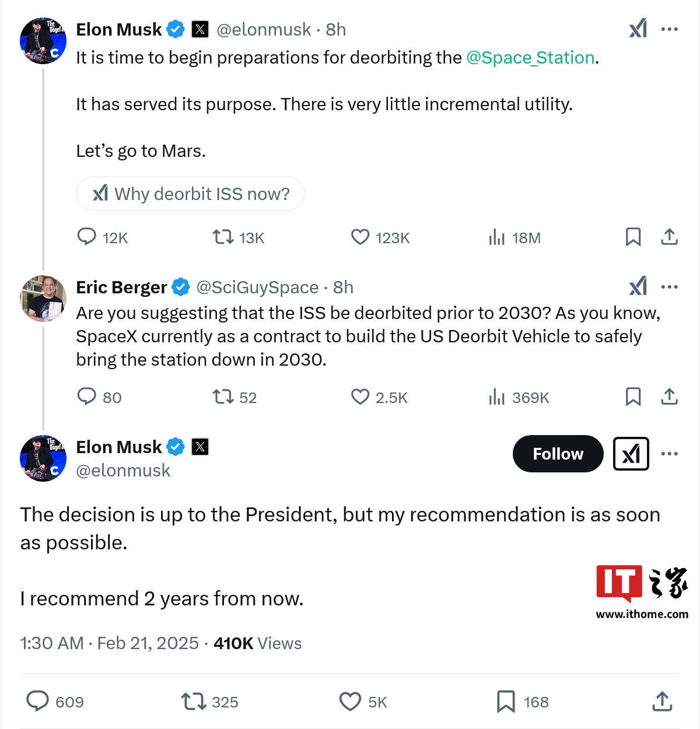Open the @SciGuySpace profile handle
Viewport: 700px width, 729px height.
point(257,288)
